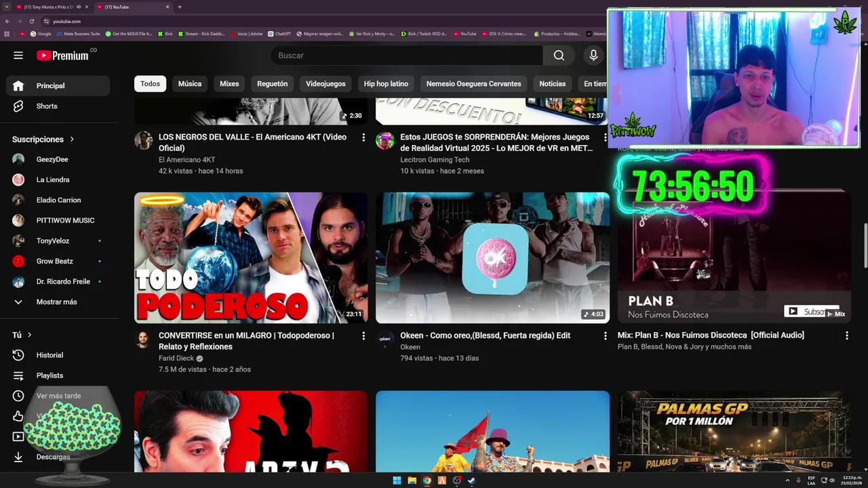The image size is (868, 488).
Task: Select Nemesio Oseguera Cervantes filter chip
Action: click(474, 84)
